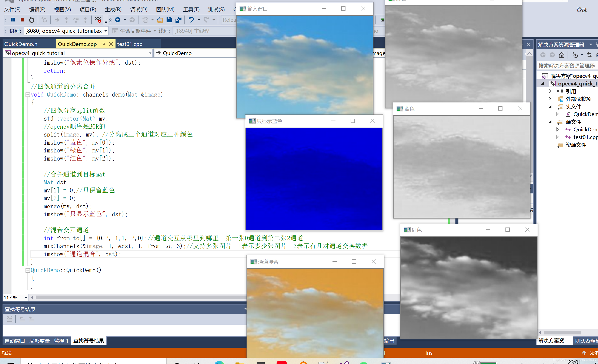Viewport: 598px width, 364px height.
Task: Switch to the 局部变量 panel button
Action: pos(39,341)
